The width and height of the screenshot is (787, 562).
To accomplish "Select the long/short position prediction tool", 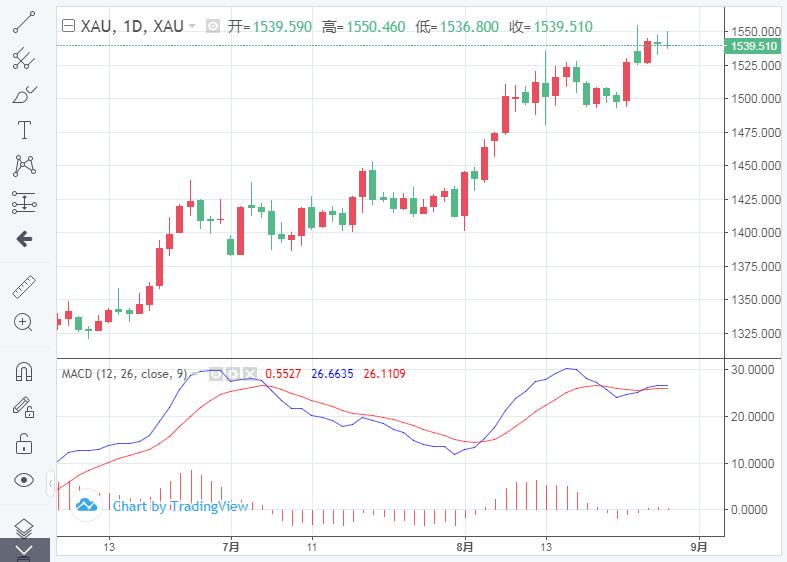I will (24, 202).
